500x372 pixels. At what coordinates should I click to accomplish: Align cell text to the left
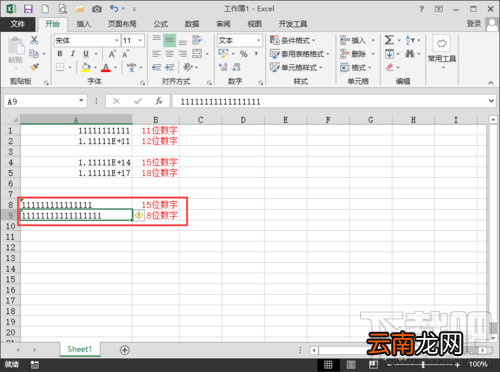click(157, 54)
